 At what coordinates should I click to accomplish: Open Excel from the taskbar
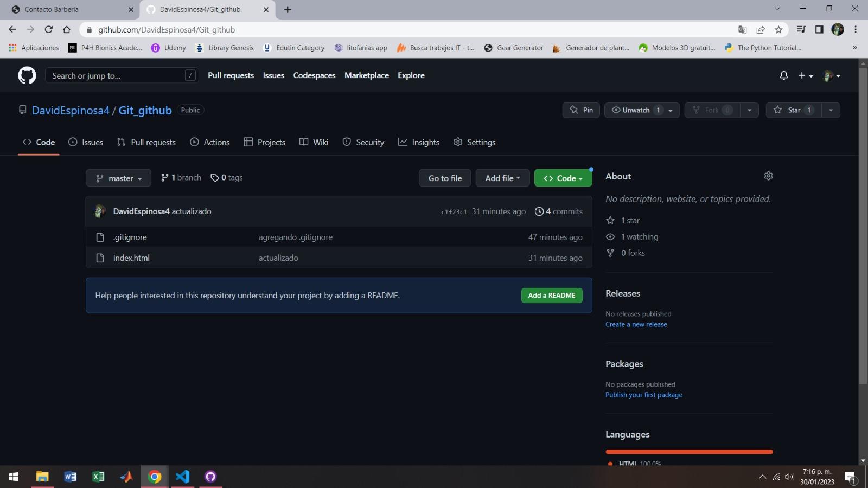coord(98,477)
